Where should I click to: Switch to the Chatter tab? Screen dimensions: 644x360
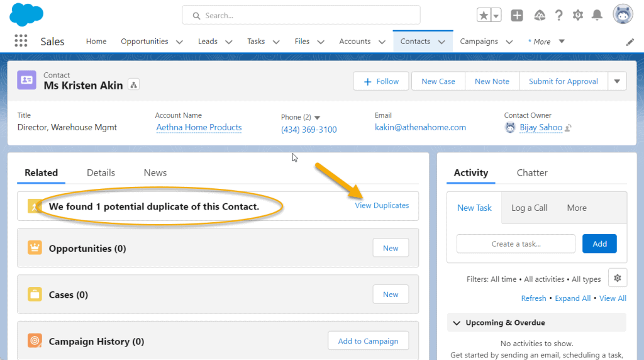532,172
